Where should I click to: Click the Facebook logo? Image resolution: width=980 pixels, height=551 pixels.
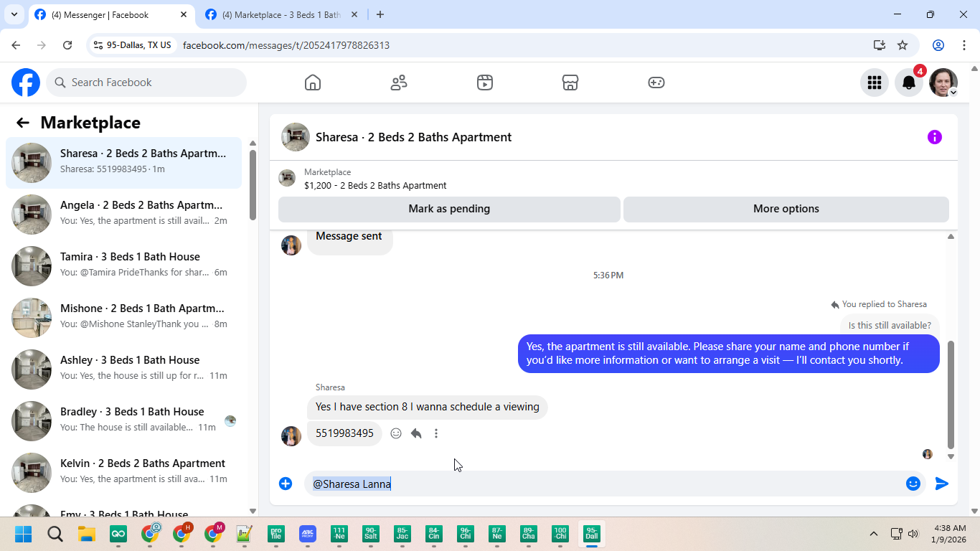coord(26,83)
